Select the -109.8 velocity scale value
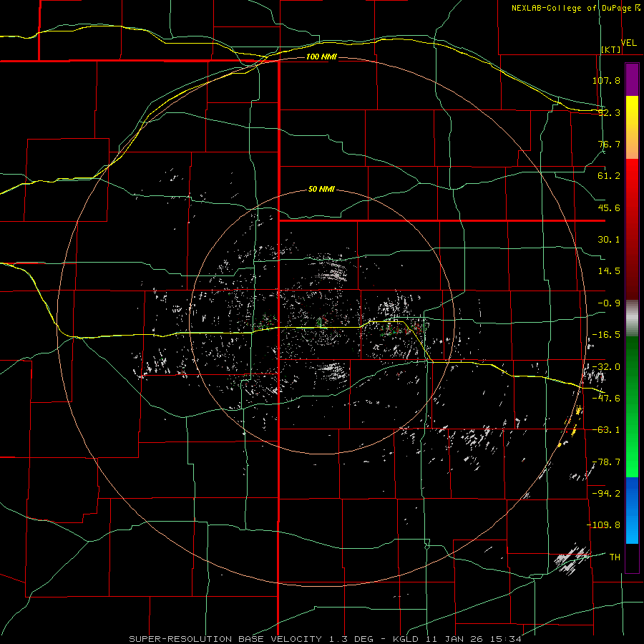 click(x=603, y=525)
